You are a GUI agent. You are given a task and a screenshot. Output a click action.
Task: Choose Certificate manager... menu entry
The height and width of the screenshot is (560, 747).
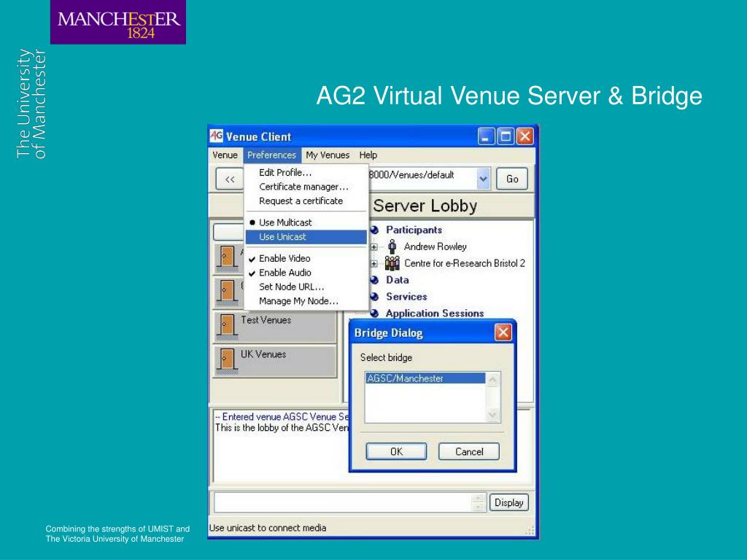[306, 187]
